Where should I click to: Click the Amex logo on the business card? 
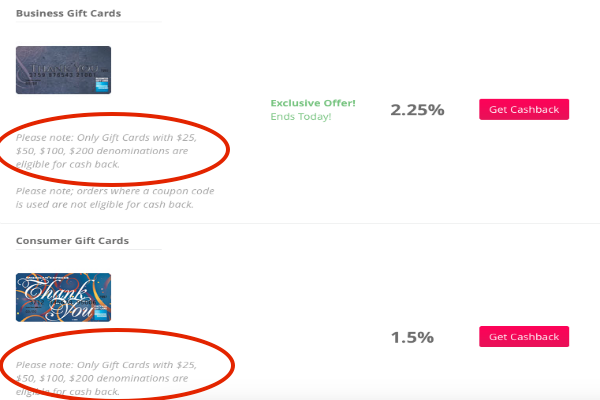click(x=102, y=85)
